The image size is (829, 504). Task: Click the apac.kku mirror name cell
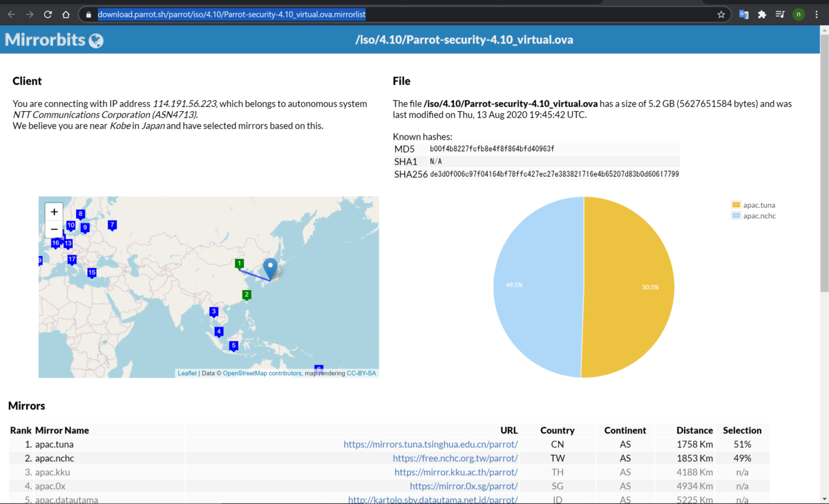[x=53, y=472]
